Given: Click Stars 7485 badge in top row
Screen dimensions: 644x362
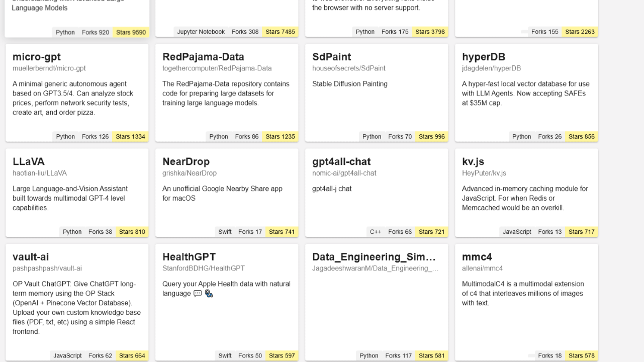Looking at the screenshot, I should (280, 32).
